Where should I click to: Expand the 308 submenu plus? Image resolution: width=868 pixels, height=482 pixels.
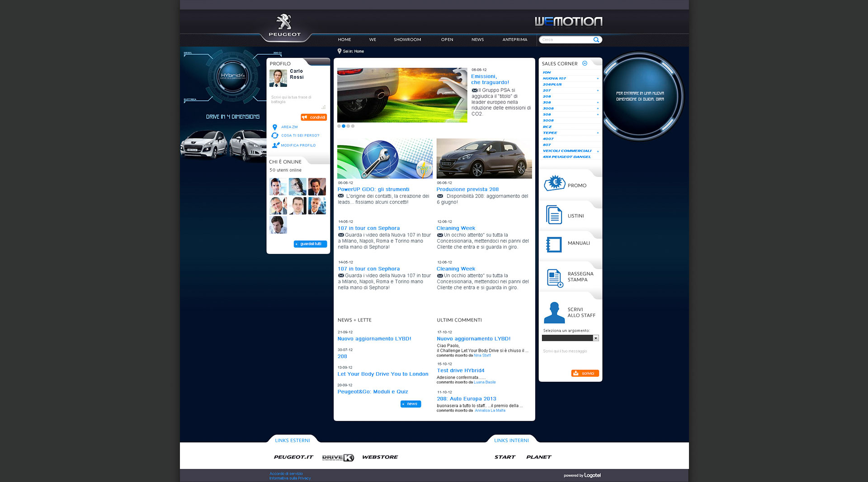598,103
